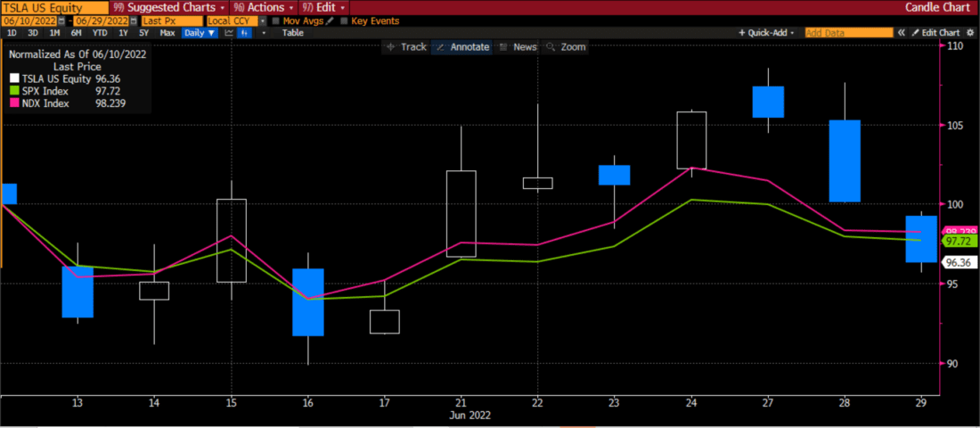This screenshot has width=980, height=428.
Task: Click the 97.72 SPX price tag
Action: [x=959, y=242]
